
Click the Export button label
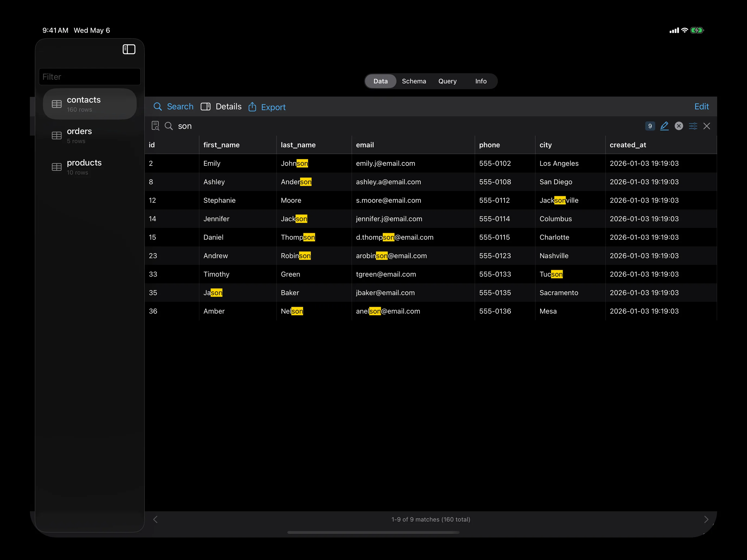(x=273, y=107)
